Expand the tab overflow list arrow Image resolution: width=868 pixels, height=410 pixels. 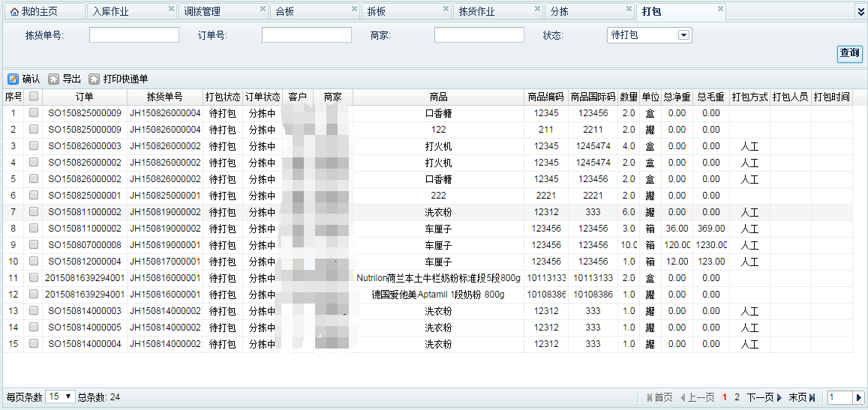(860, 12)
